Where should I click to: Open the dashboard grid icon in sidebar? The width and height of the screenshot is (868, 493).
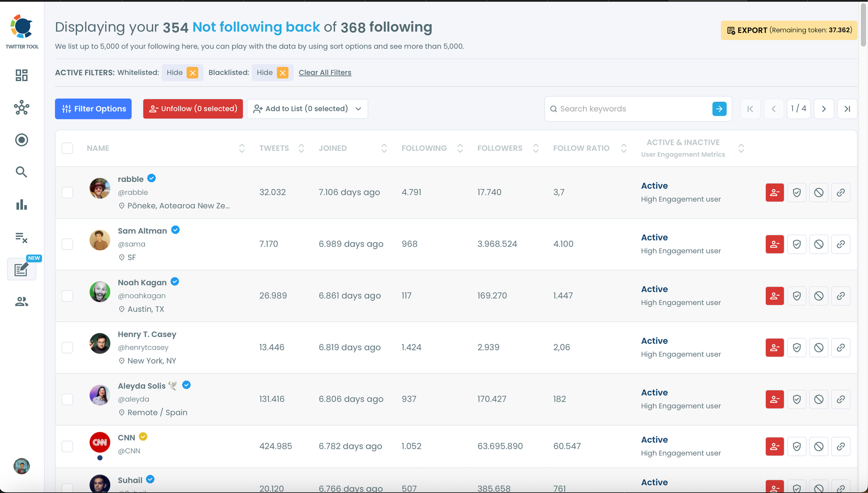(21, 75)
